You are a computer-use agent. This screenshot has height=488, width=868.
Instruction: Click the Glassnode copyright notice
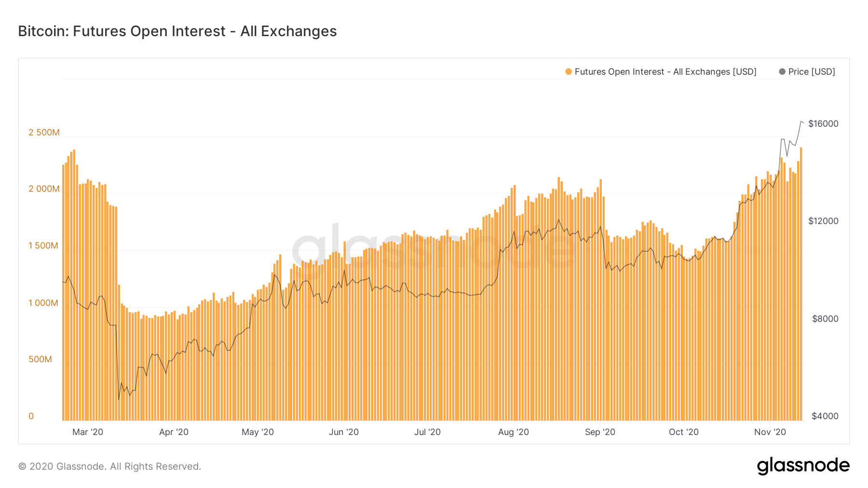(109, 466)
